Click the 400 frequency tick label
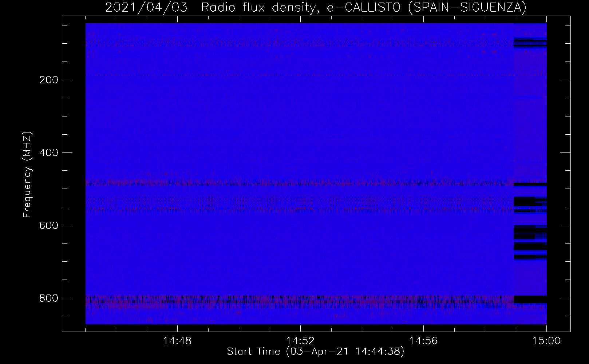 click(48, 153)
